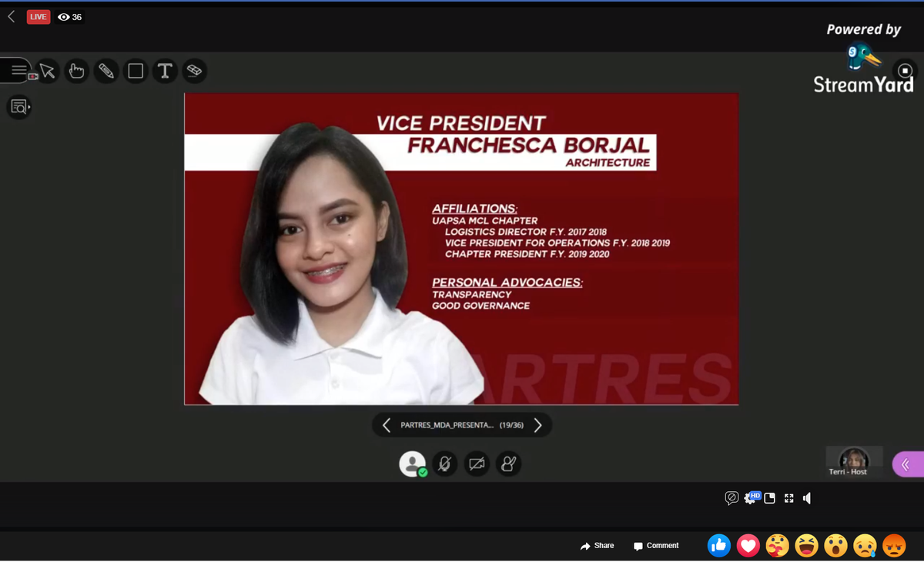Viewport: 924px width, 562px height.
Task: Expand the document search side panel
Action: pyautogui.click(x=19, y=107)
